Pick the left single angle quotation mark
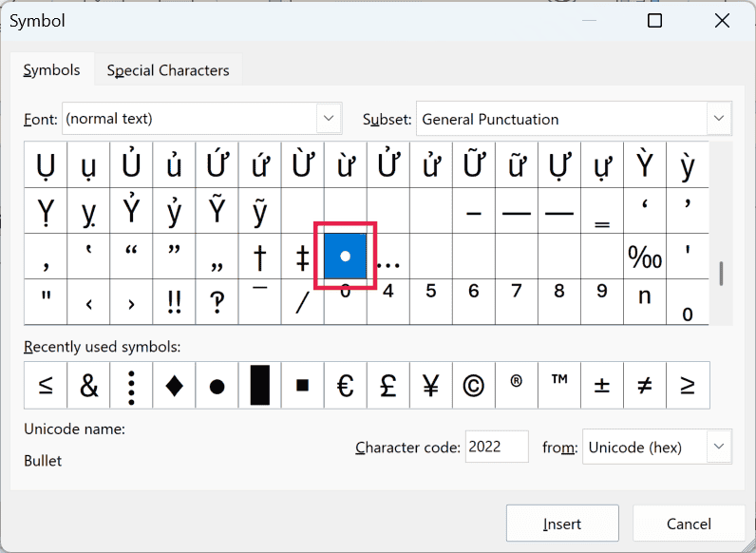 (88, 302)
